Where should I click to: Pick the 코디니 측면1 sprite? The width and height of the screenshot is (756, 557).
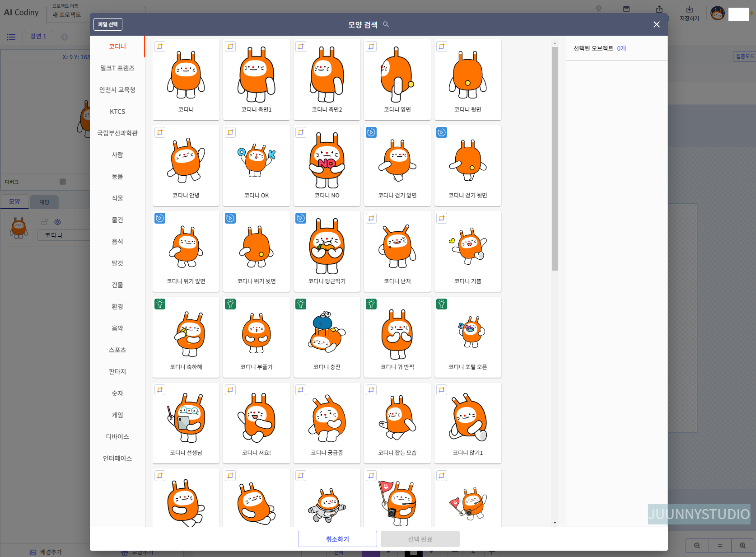[257, 80]
